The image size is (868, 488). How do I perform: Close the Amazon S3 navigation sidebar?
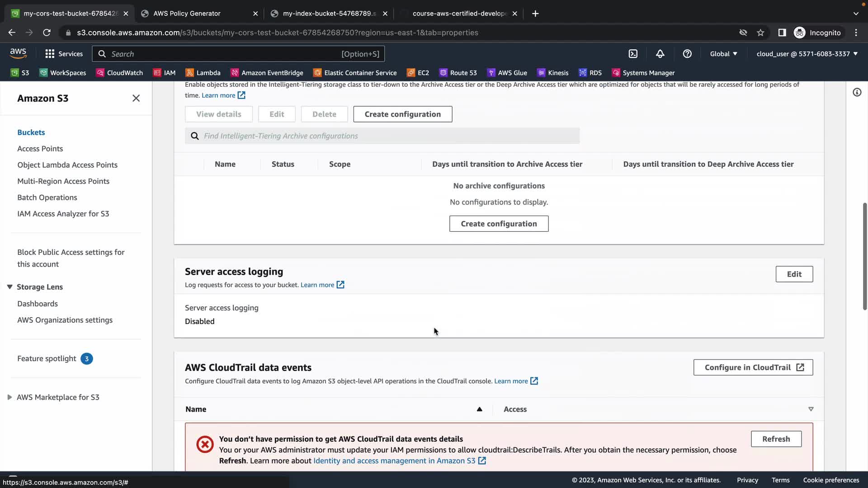(136, 98)
